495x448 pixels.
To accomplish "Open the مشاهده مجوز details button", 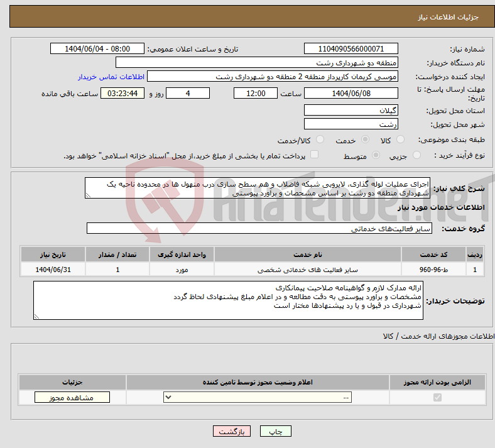I will (72, 398).
